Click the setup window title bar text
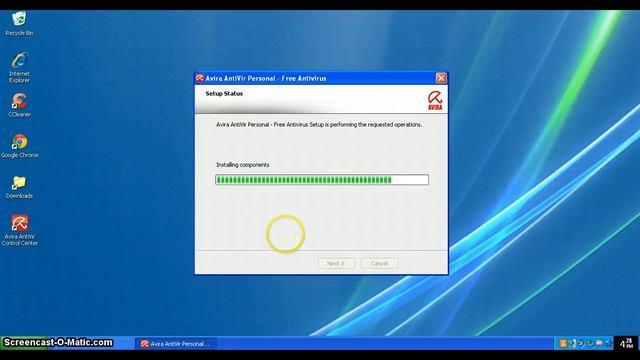This screenshot has height=360, width=640. [x=266, y=78]
